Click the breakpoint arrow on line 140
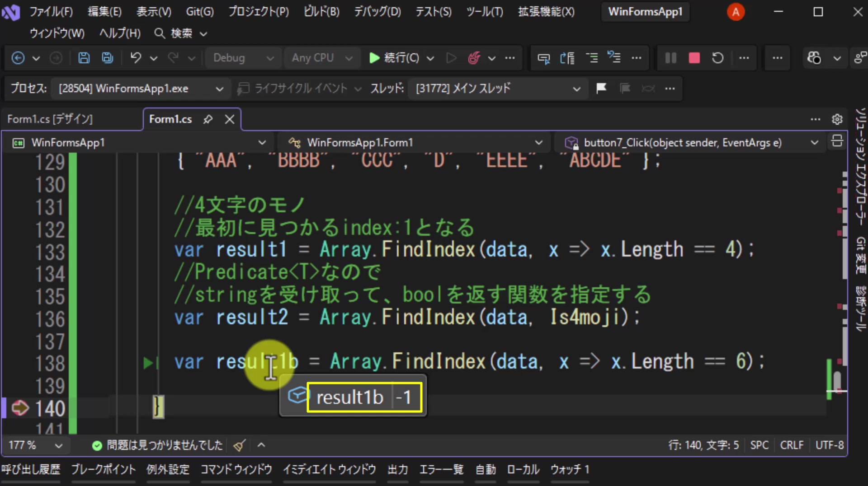Image resolution: width=868 pixels, height=486 pixels. coord(20,408)
